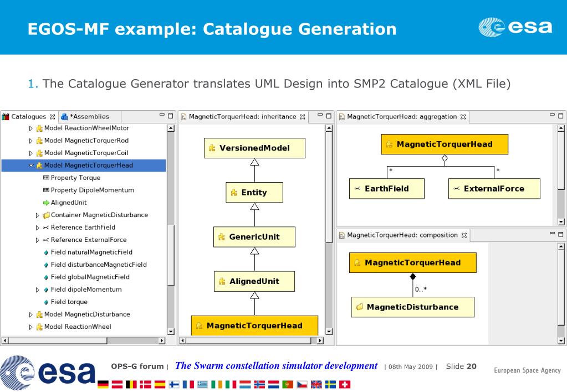This screenshot has height=392, width=567.
Task: Select the VersionedModel class box
Action: click(254, 148)
